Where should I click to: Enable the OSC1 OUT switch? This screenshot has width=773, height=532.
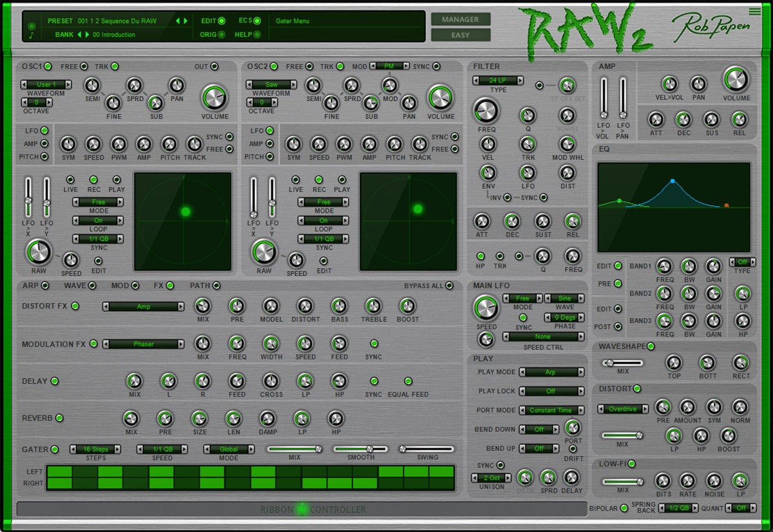tap(215, 66)
